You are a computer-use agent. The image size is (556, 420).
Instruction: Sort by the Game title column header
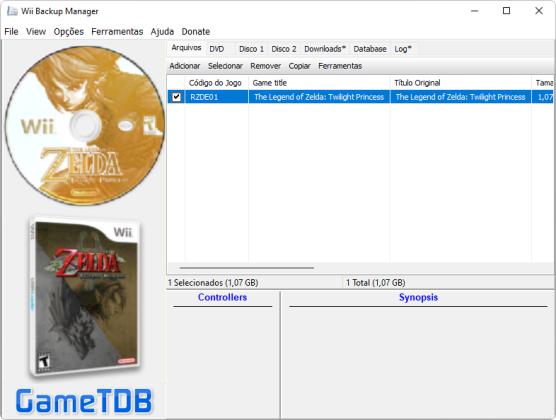pos(319,83)
